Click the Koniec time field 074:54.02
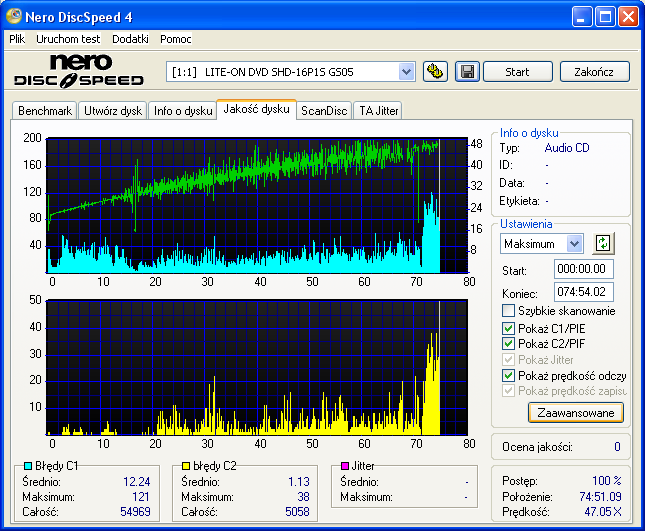The image size is (645, 531). [x=583, y=292]
